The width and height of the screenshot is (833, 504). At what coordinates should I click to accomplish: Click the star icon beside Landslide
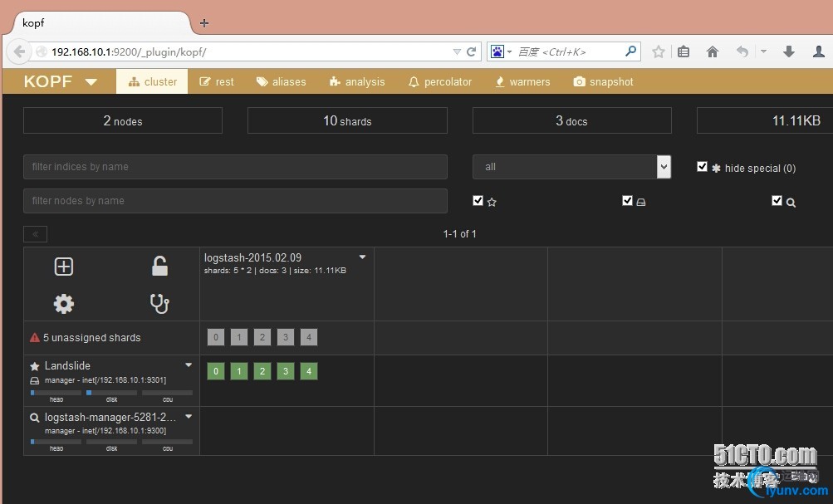(x=35, y=366)
